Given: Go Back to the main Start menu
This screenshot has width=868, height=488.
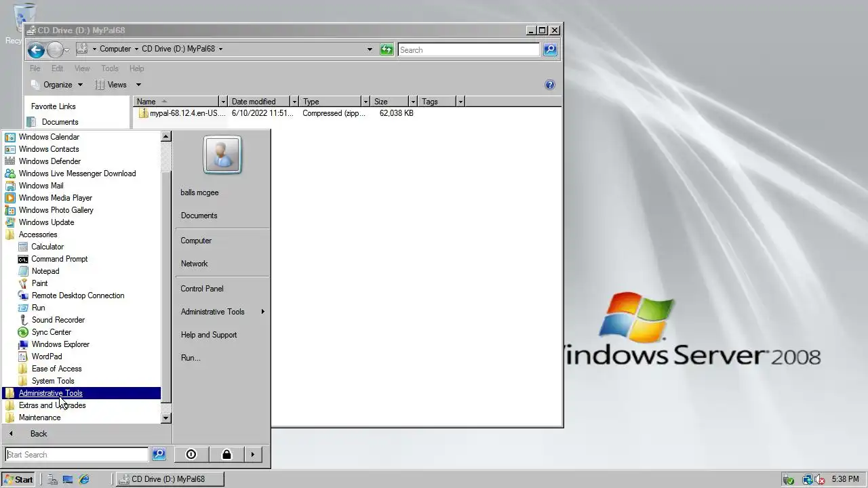Looking at the screenshot, I should click(x=39, y=434).
